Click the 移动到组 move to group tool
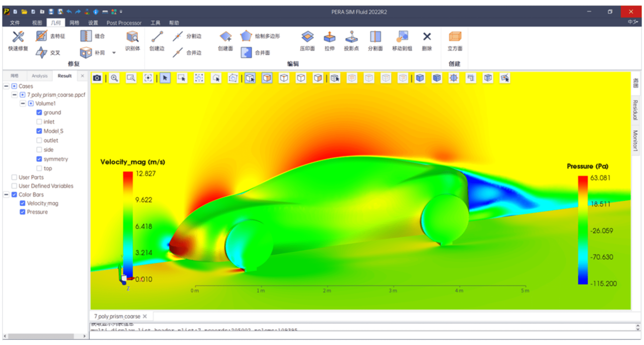The width and height of the screenshot is (644, 345). (x=402, y=41)
